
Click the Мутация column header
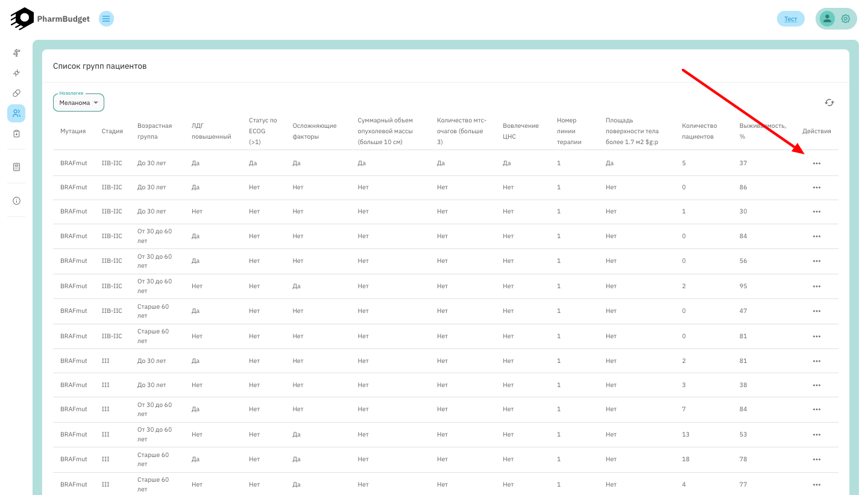click(x=73, y=131)
